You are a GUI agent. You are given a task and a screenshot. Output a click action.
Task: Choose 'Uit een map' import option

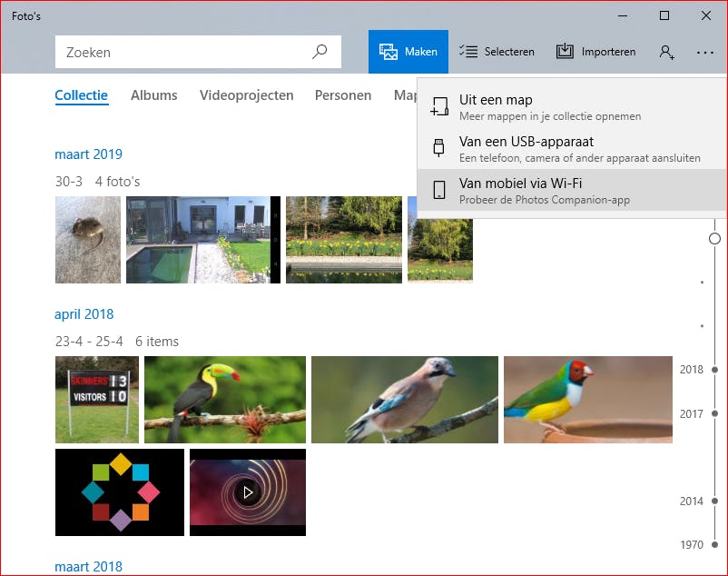[x=572, y=107]
